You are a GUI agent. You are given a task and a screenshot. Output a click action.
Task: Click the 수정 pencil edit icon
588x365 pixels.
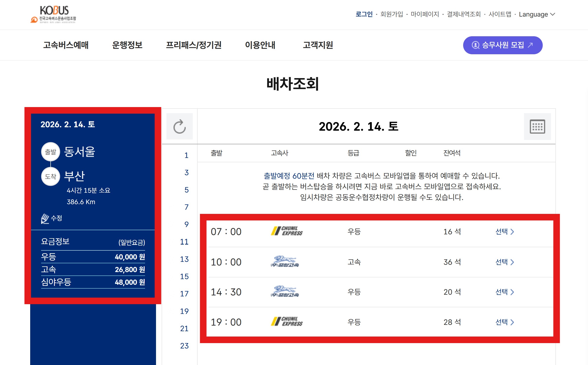45,218
